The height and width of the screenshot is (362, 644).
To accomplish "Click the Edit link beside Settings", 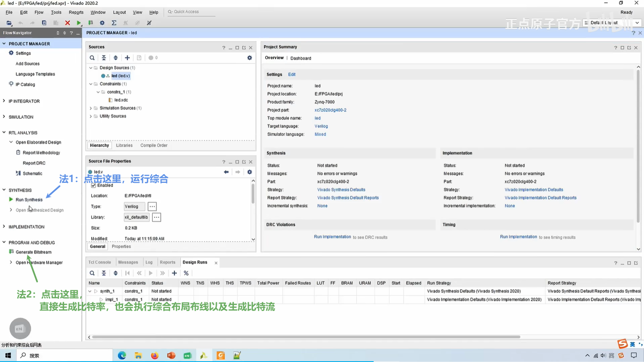I will (x=292, y=75).
